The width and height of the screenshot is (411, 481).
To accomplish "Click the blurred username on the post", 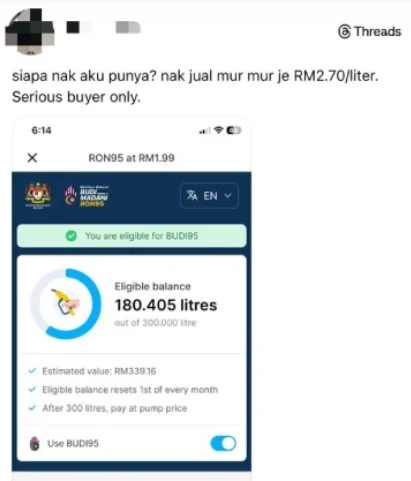I will (x=103, y=27).
